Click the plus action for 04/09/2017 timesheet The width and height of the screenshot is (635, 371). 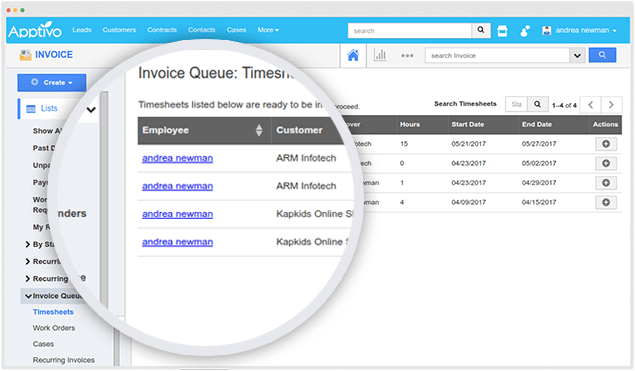point(606,202)
